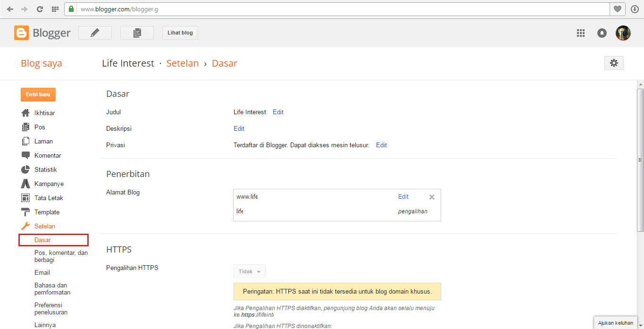
Task: Open Preferensi penelusuran settings
Action: tap(51, 309)
